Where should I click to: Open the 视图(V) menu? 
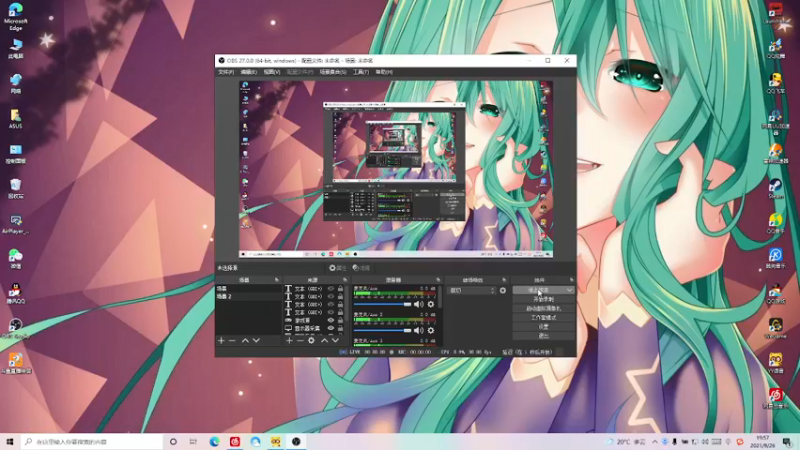pyautogui.click(x=271, y=72)
